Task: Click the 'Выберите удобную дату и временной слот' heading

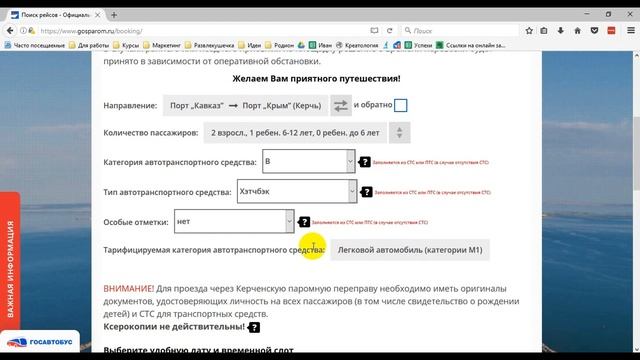Action: coord(198,350)
